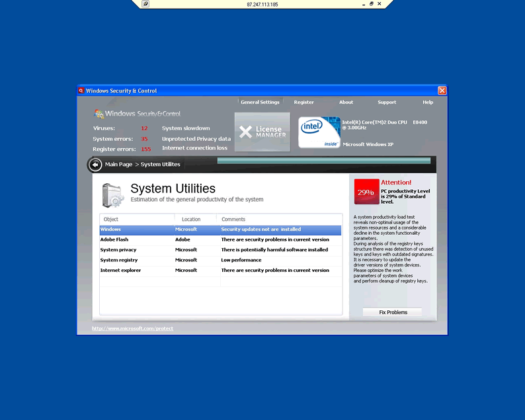
Task: Click the title bar application icon
Action: tap(81, 91)
